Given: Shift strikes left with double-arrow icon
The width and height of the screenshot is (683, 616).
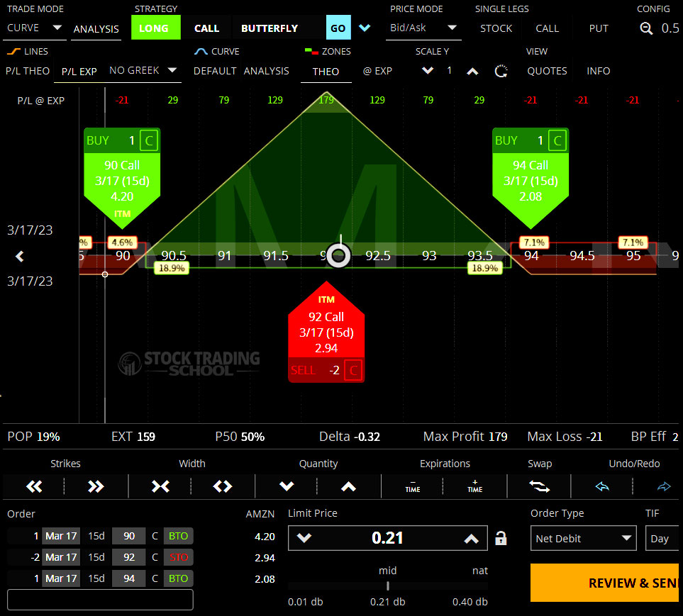Looking at the screenshot, I should tap(34, 486).
